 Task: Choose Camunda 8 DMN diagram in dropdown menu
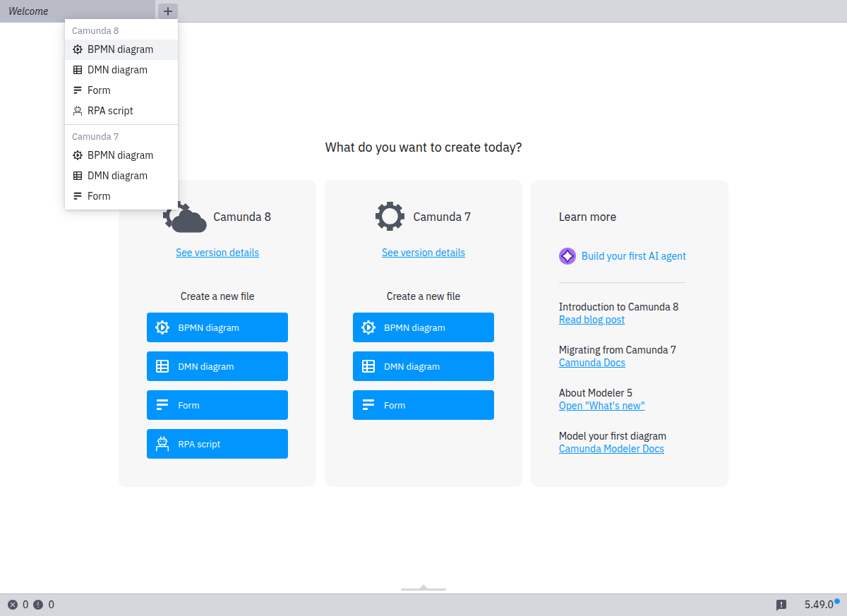(121, 70)
